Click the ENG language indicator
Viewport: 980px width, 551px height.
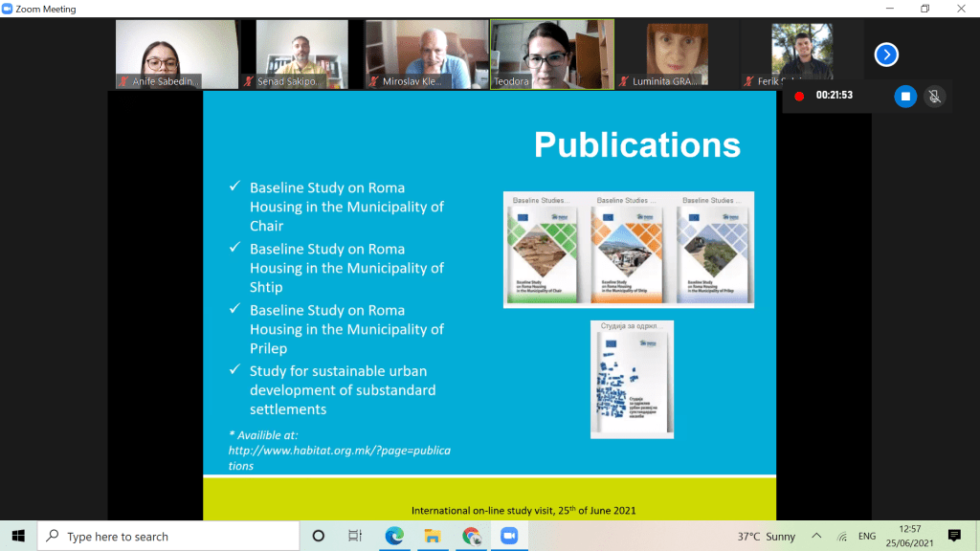(x=869, y=537)
